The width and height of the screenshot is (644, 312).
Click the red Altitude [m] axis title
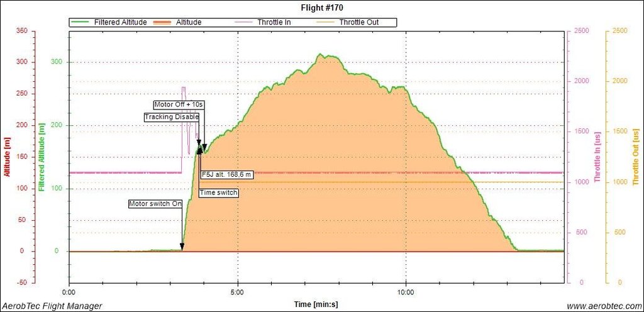(x=7, y=155)
